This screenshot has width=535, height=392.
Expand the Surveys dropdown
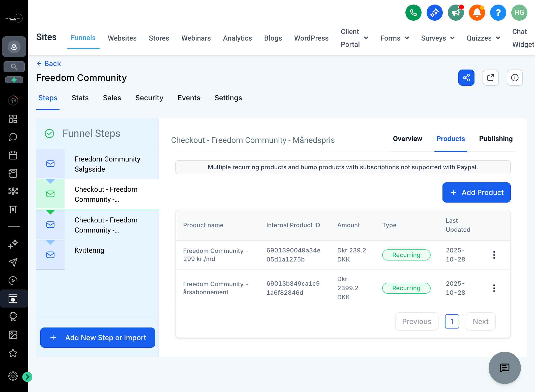(x=438, y=38)
